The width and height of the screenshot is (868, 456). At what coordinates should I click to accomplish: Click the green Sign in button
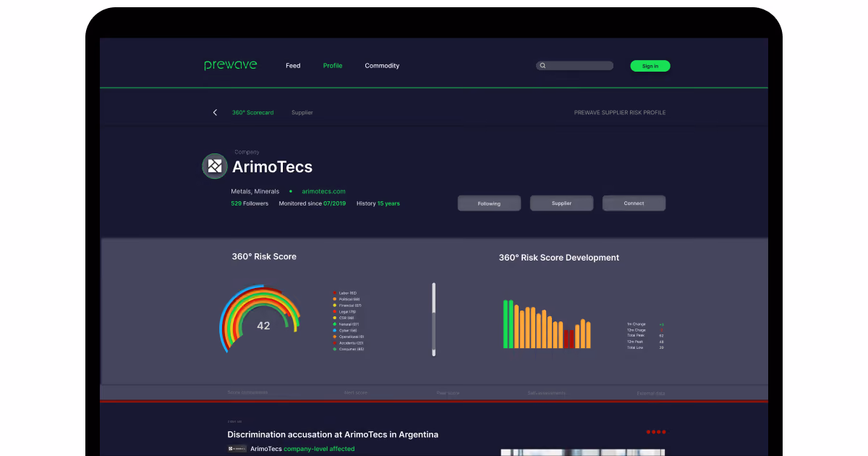pos(650,66)
